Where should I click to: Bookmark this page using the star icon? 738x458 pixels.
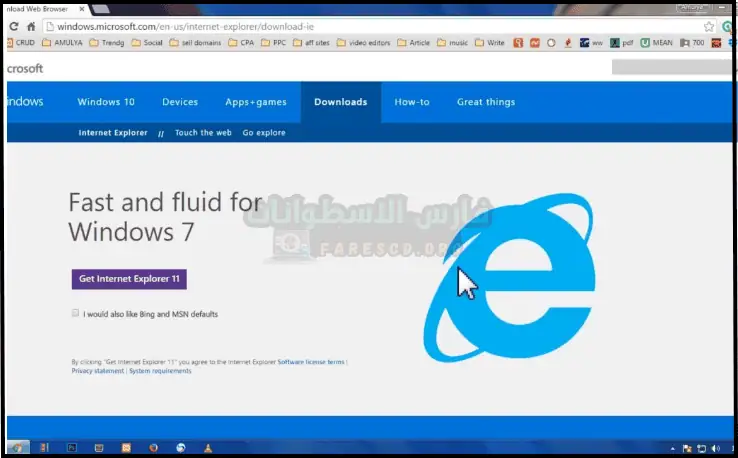pos(709,27)
